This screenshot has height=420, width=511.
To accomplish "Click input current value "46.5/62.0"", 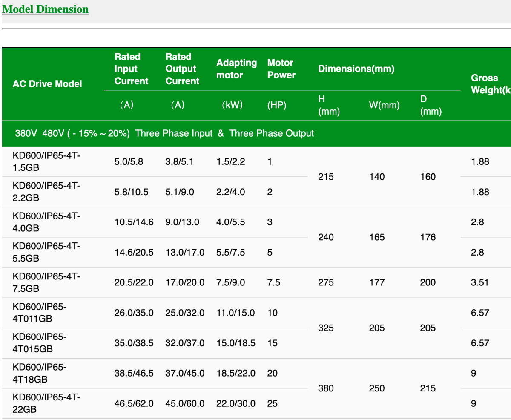I will coord(134,403).
